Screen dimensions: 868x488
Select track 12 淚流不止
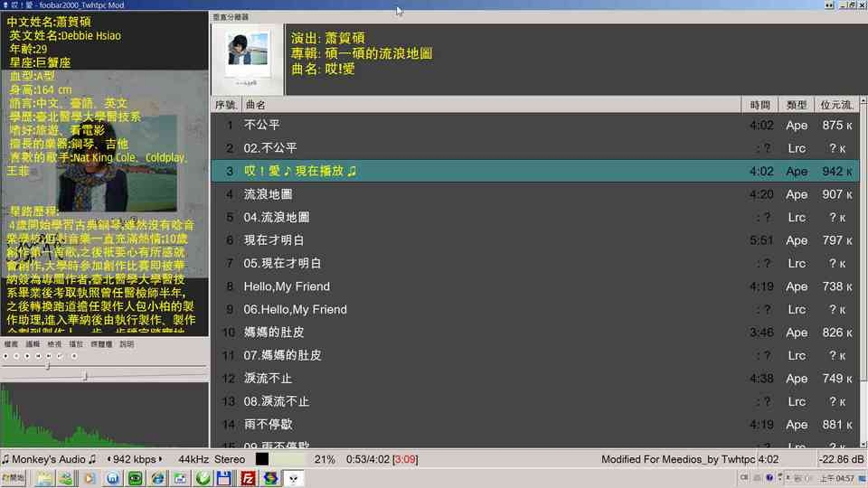click(x=534, y=379)
